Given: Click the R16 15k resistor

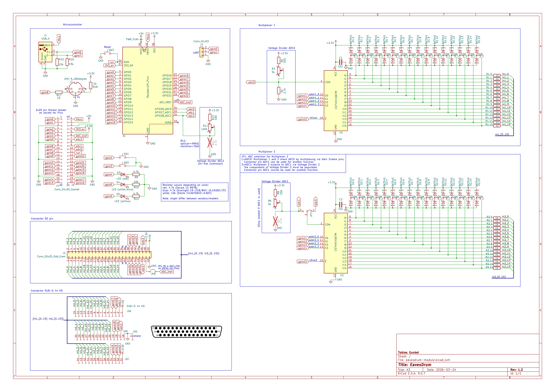Looking at the screenshot, I should point(67,62).
